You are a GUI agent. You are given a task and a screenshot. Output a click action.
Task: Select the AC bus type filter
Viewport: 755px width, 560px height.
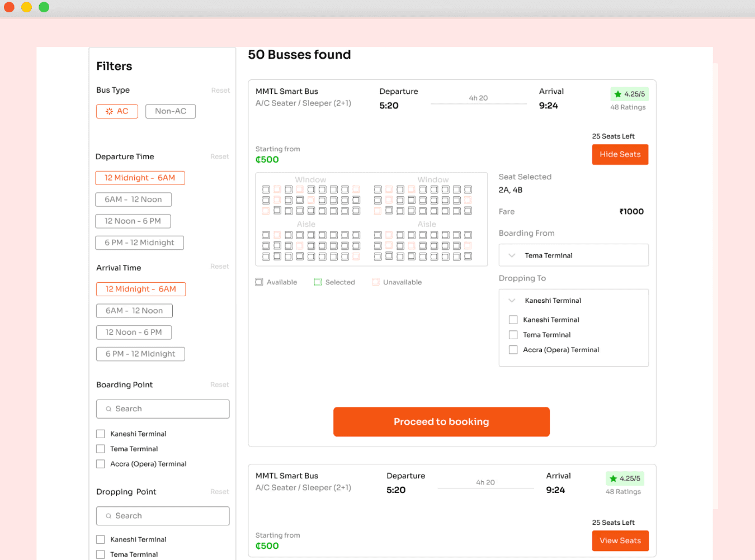(117, 111)
